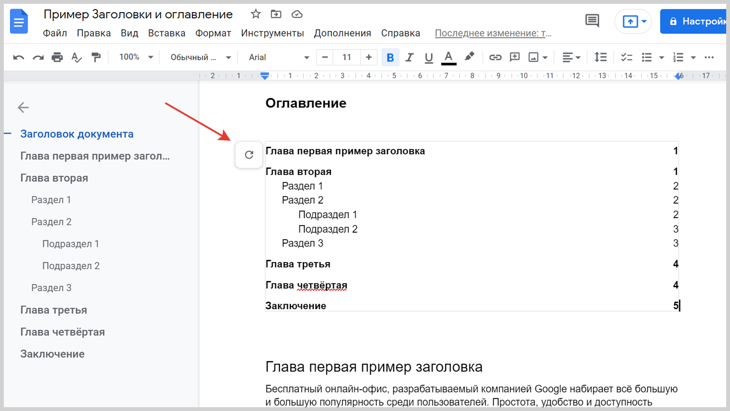730x411 pixels.
Task: Go to Раздел 1 in outline
Action: [x=51, y=200]
